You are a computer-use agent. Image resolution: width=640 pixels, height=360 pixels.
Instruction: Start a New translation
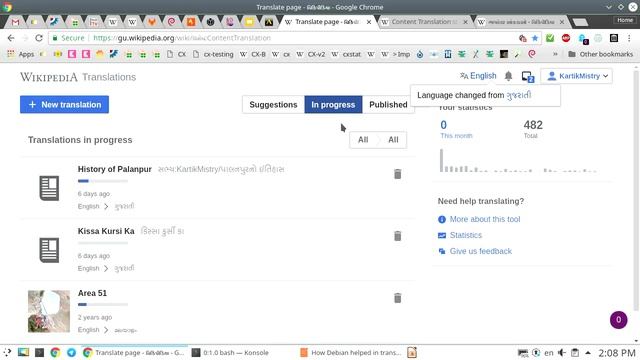(x=64, y=104)
